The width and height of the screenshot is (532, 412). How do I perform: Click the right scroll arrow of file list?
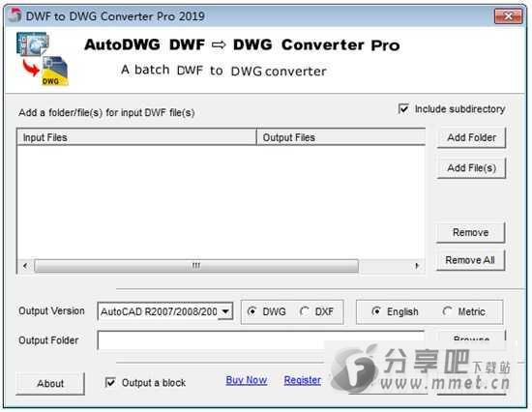417,266
